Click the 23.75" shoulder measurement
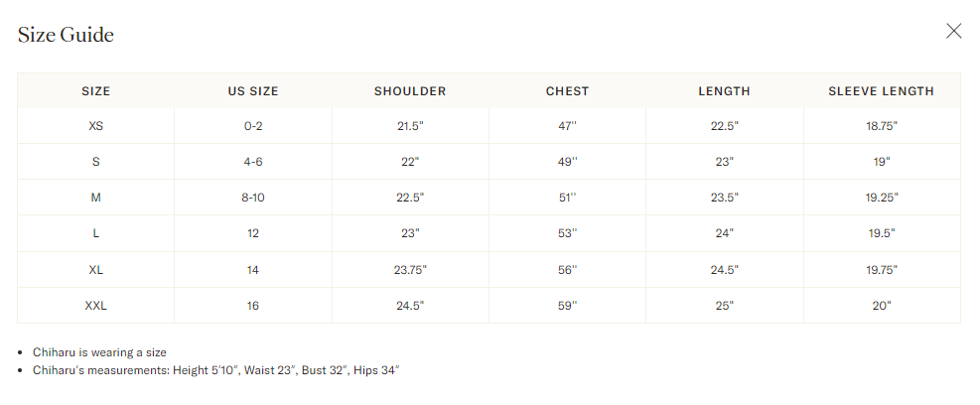This screenshot has width=980, height=405. tap(410, 270)
